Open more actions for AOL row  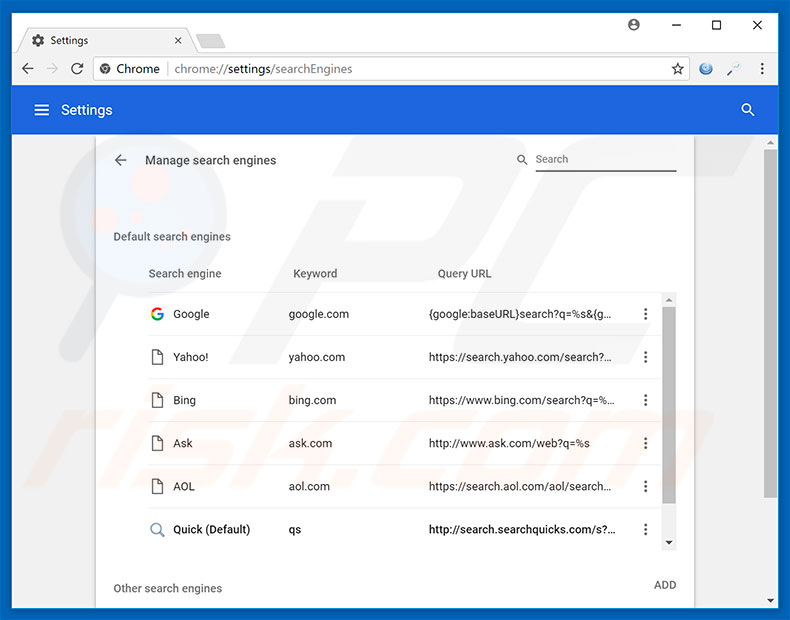point(645,487)
